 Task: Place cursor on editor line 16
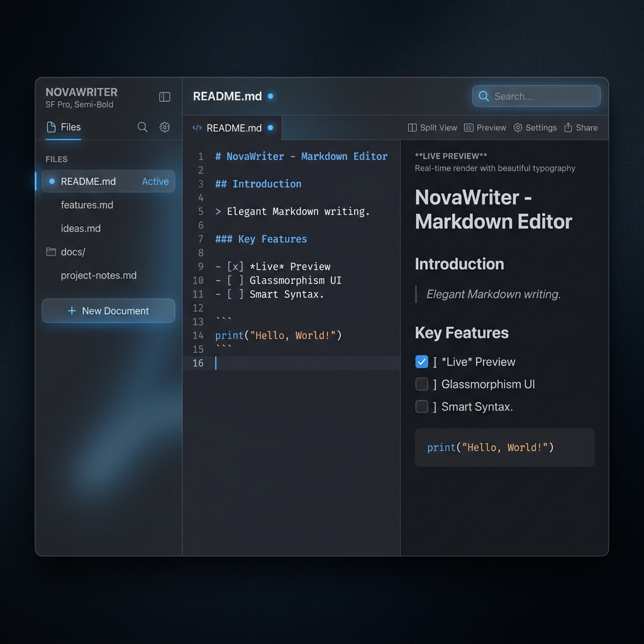point(291,363)
